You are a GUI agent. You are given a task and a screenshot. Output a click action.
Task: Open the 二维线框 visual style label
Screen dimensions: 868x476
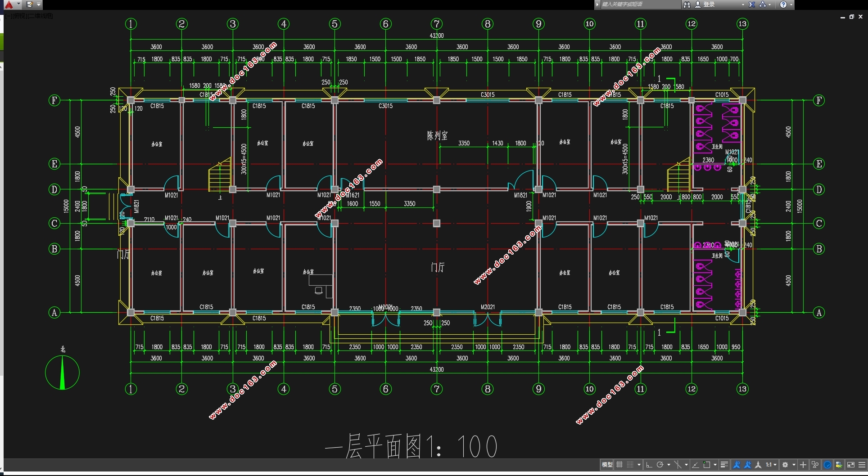point(39,16)
